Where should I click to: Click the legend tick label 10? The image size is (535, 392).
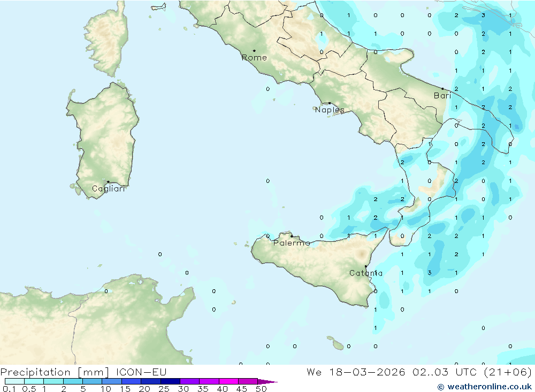(106, 389)
